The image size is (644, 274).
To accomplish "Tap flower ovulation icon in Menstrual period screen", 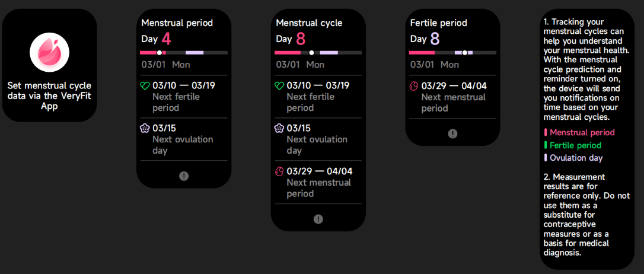I will pyautogui.click(x=145, y=129).
